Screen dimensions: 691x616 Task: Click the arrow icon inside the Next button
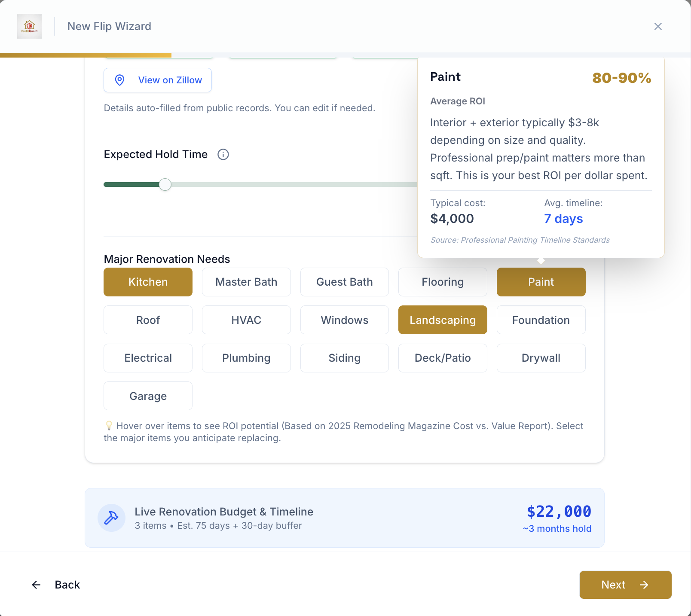click(x=643, y=585)
